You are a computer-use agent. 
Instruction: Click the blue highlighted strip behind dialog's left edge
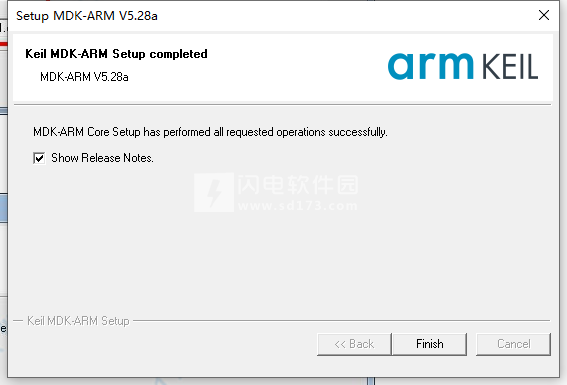coord(4,208)
